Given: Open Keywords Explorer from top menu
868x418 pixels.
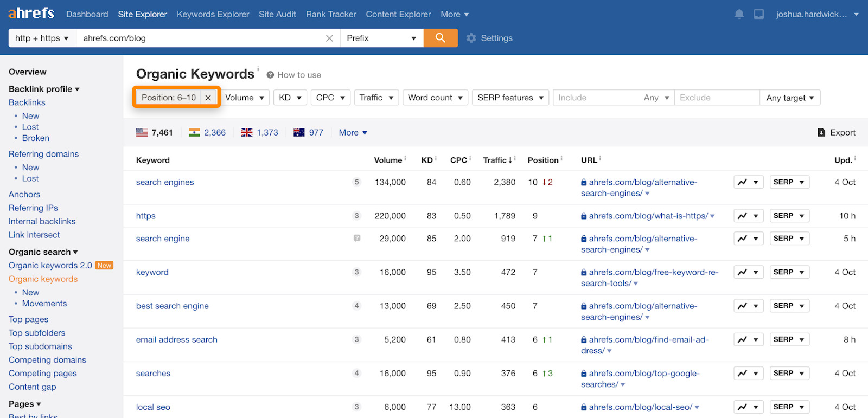Looking at the screenshot, I should pyautogui.click(x=213, y=14).
